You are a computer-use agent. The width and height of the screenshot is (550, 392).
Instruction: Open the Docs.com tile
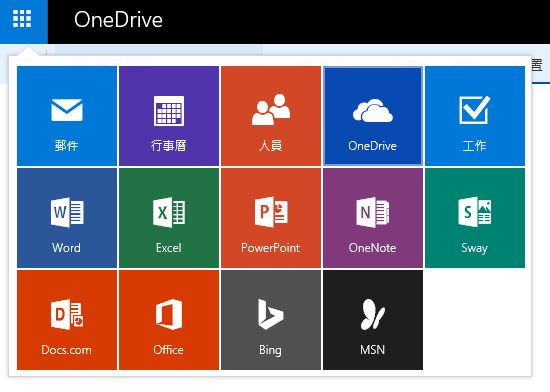tap(67, 320)
